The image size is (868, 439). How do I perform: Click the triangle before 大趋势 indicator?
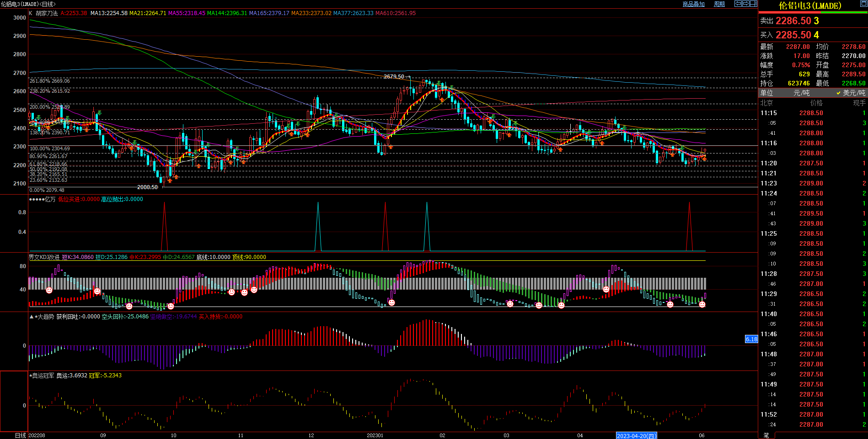pyautogui.click(x=31, y=317)
